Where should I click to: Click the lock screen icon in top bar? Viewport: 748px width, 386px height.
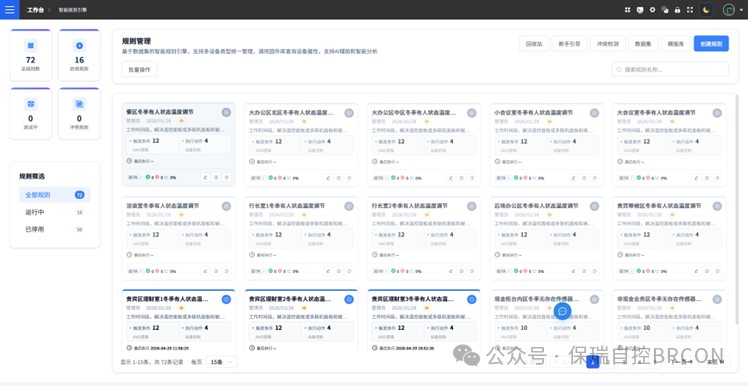[x=677, y=10]
